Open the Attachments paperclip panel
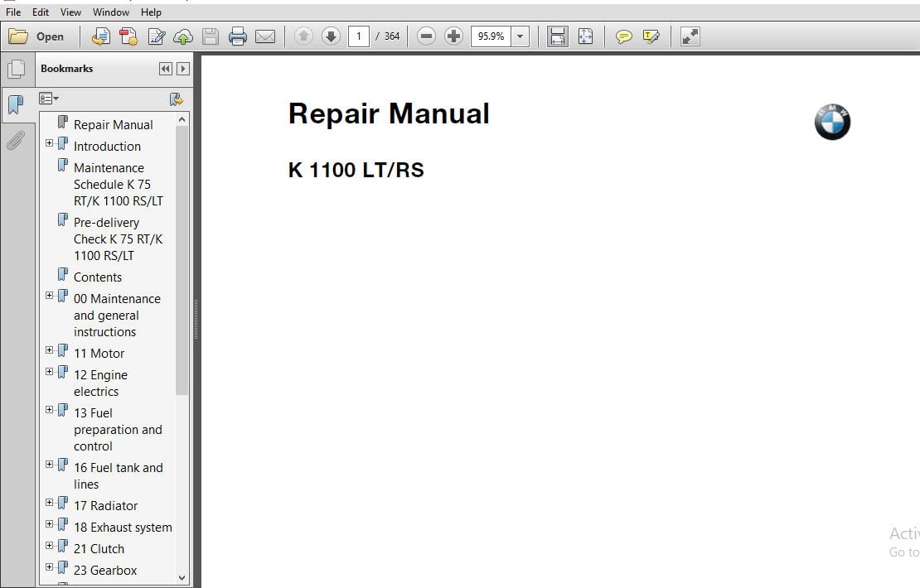Viewport: 920px width, 588px height. click(17, 141)
